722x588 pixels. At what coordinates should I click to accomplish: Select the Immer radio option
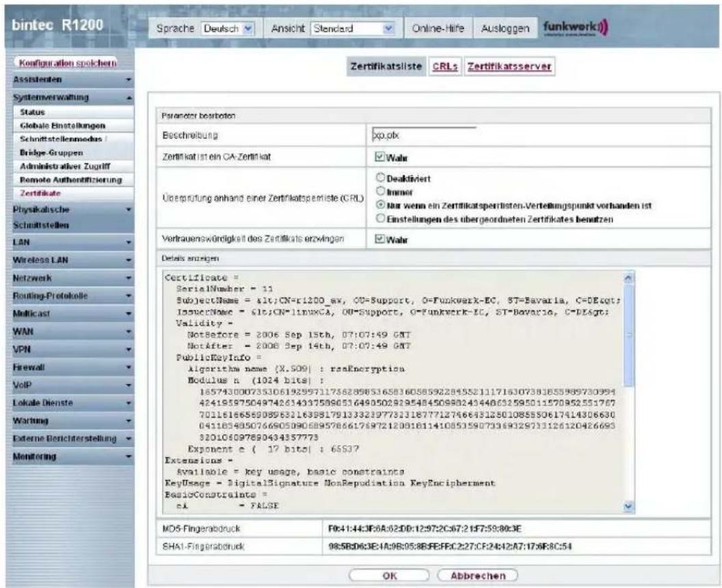380,191
